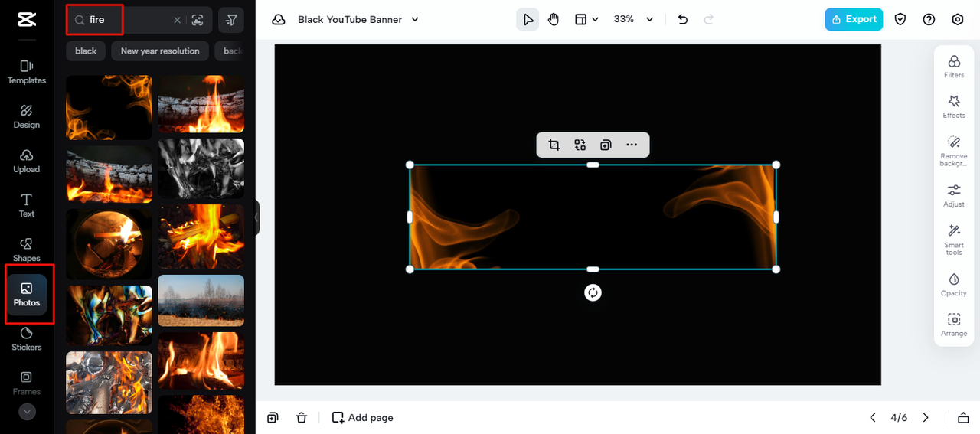This screenshot has width=980, height=434.
Task: Clear the search text with X
Action: [178, 20]
